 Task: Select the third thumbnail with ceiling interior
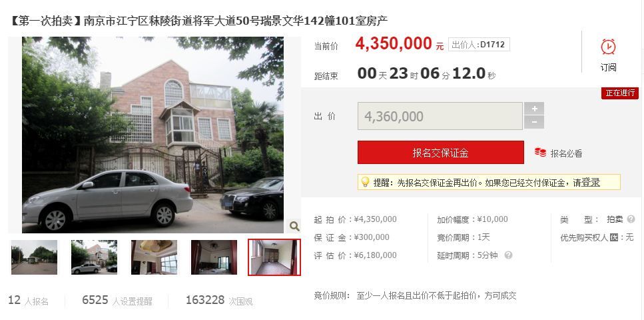click(154, 257)
